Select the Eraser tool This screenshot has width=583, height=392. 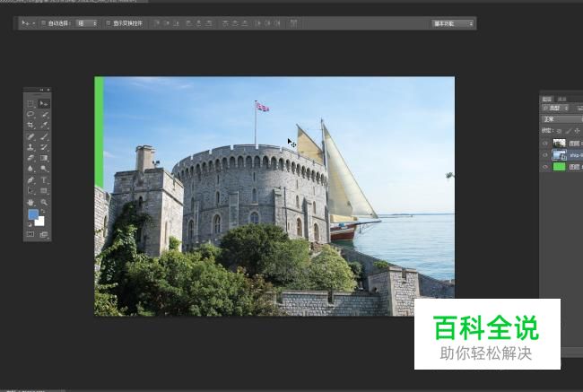tap(30, 158)
